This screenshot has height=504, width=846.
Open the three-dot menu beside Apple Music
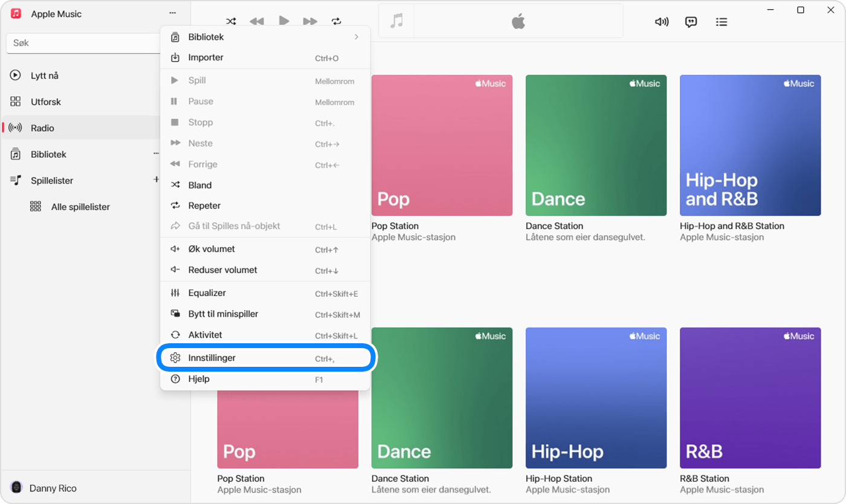coord(173,13)
